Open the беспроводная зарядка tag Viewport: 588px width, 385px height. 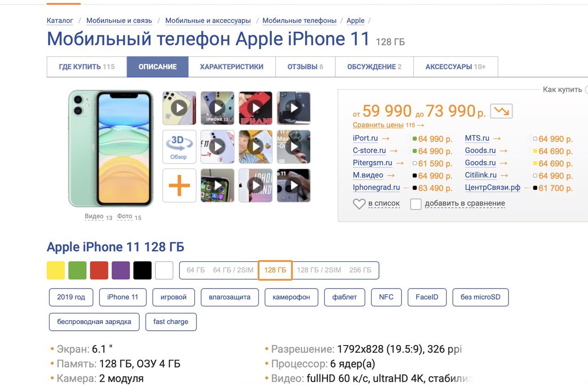pos(94,322)
